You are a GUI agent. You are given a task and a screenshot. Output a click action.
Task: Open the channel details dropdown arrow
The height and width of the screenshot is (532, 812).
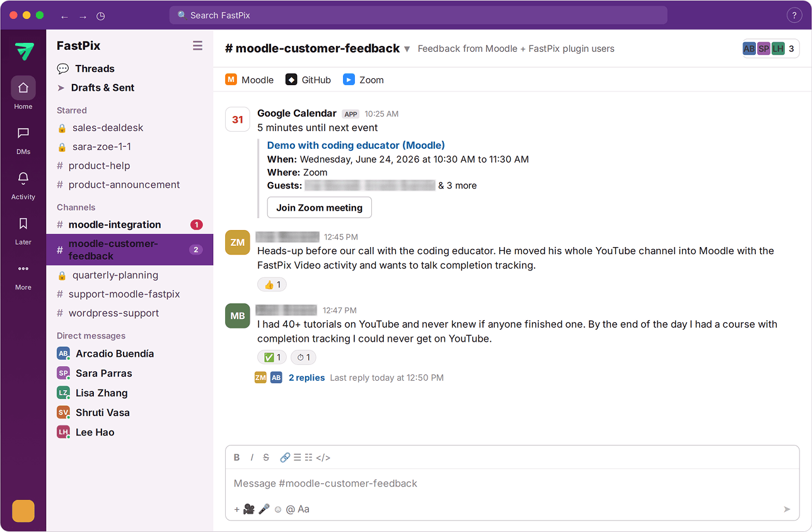(x=407, y=49)
